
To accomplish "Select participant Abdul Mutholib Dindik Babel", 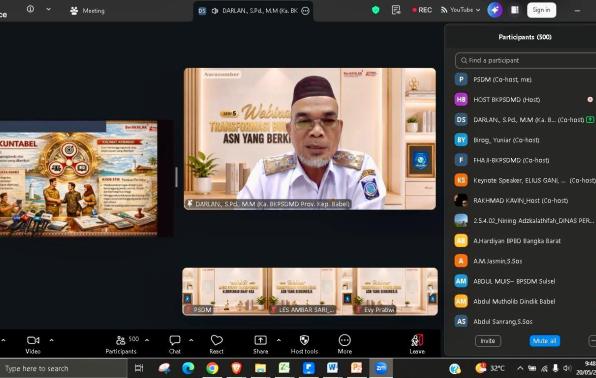I will [525, 301].
